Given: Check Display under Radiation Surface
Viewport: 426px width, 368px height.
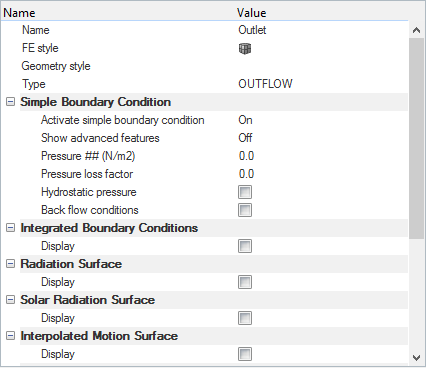Looking at the screenshot, I should 245,282.
